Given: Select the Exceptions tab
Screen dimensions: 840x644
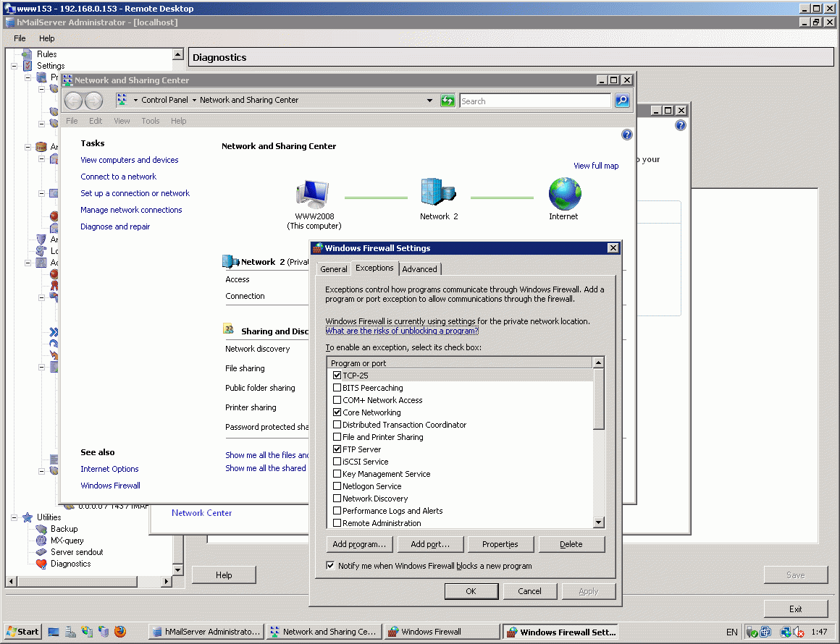Looking at the screenshot, I should pyautogui.click(x=374, y=268).
